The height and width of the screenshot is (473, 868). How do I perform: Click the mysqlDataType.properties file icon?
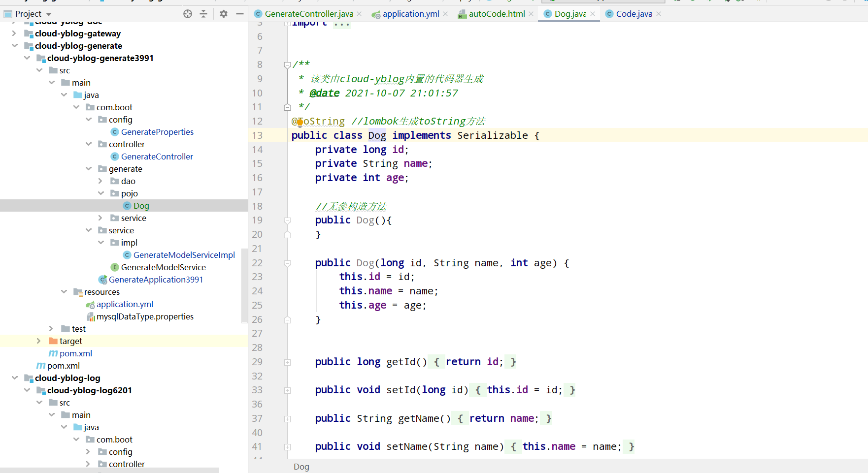pos(91,316)
